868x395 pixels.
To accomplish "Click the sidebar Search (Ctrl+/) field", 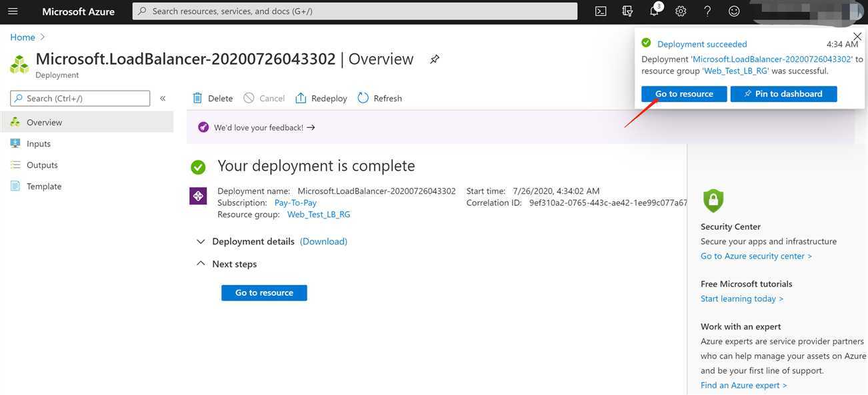I will [x=80, y=98].
